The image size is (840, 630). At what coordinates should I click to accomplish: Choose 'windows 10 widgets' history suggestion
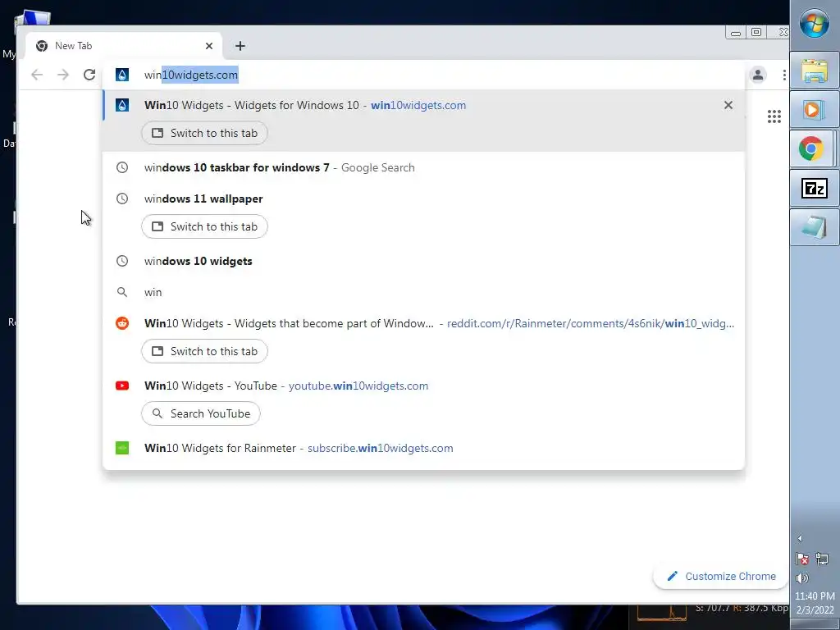423,261
